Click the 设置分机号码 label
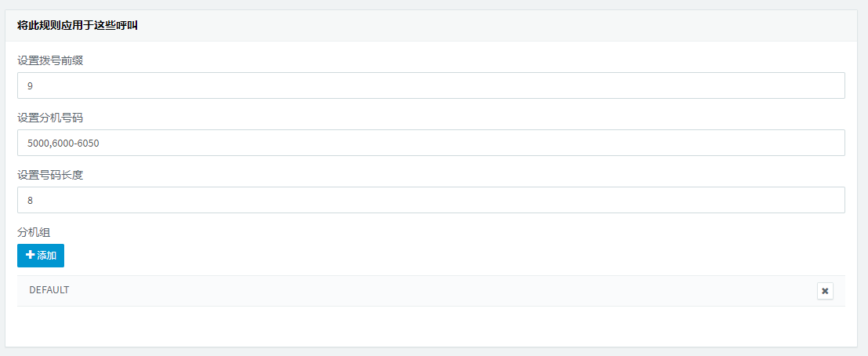Image resolution: width=868 pixels, height=356 pixels. tap(50, 118)
